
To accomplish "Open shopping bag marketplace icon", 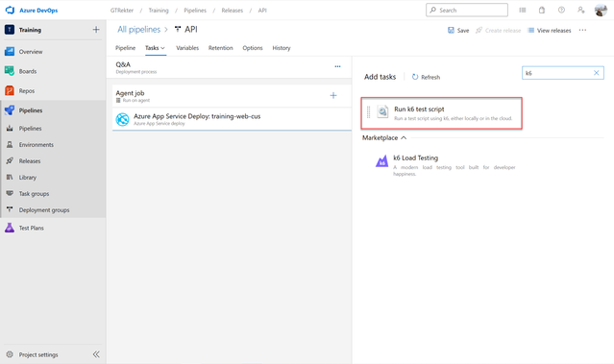I will tap(542, 11).
